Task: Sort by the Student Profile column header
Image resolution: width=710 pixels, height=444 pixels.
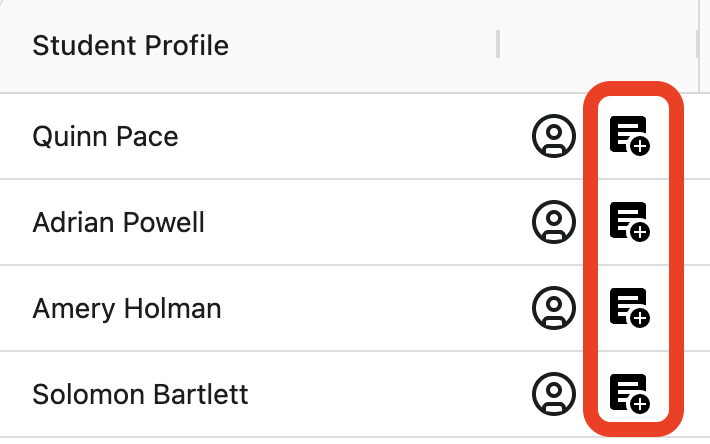Action: tap(130, 46)
